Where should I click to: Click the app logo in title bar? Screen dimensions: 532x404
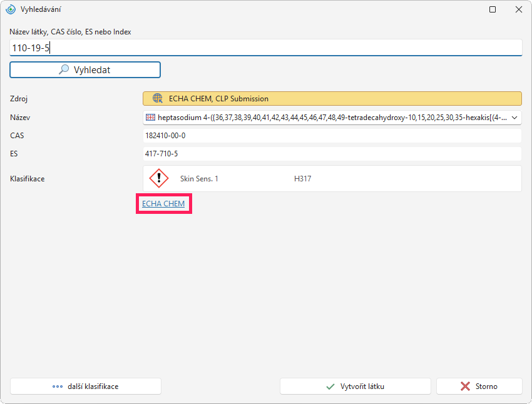[x=11, y=9]
